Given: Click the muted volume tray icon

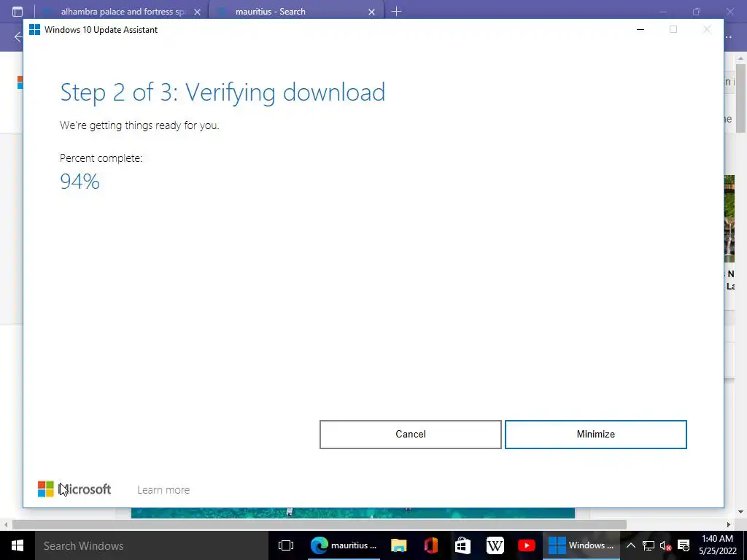Looking at the screenshot, I should tap(665, 545).
